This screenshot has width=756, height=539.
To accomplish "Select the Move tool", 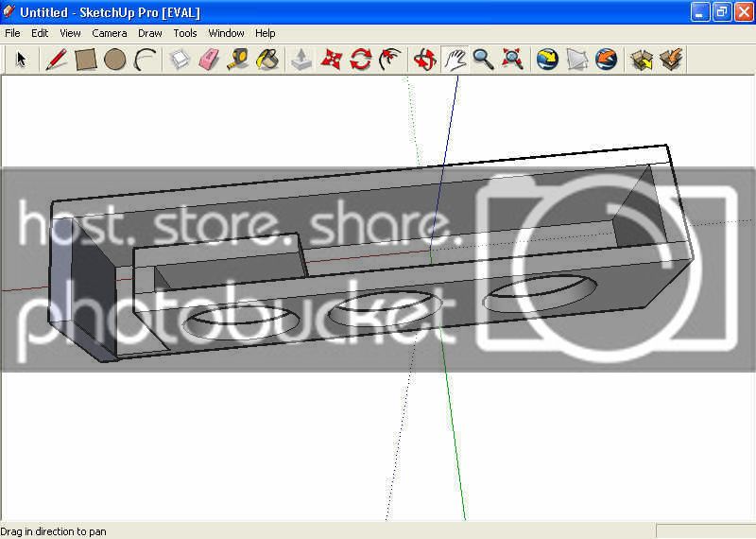I will coord(332,60).
